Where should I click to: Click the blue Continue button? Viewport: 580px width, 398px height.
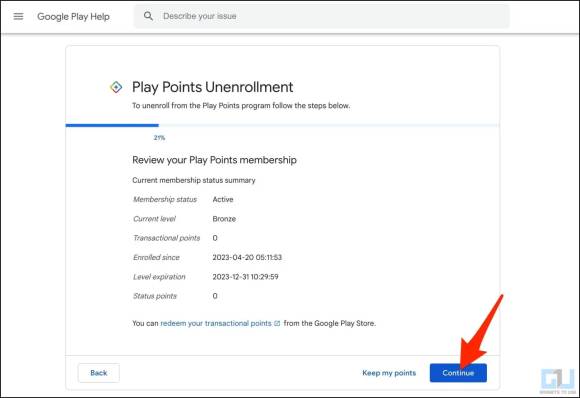point(458,373)
